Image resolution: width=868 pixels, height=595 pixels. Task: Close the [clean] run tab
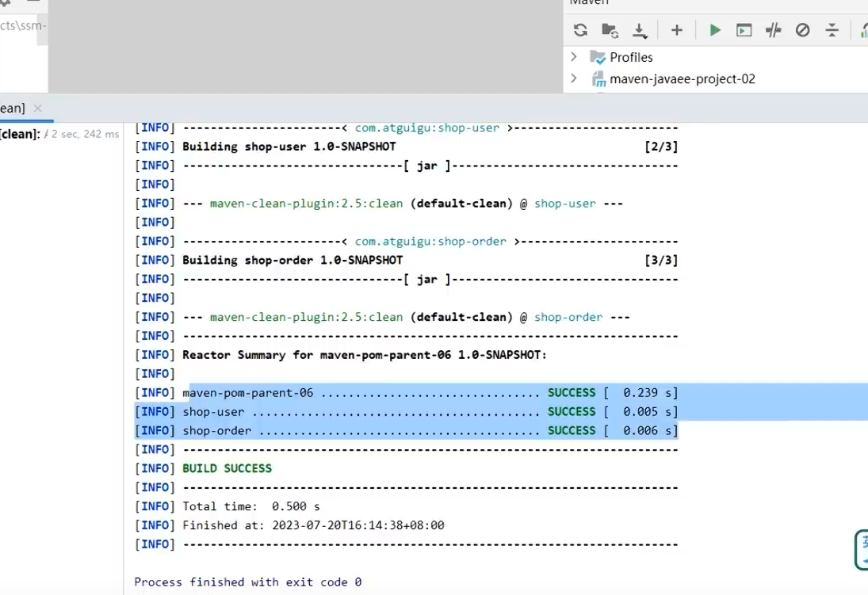pyautogui.click(x=37, y=108)
